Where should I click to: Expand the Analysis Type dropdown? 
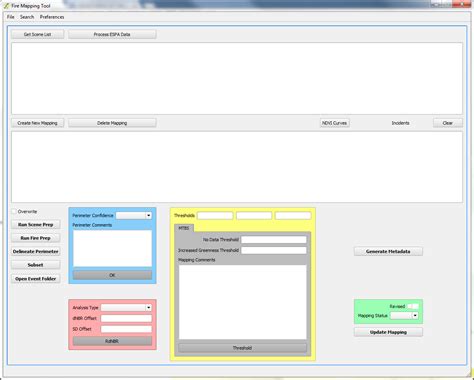[x=126, y=307]
